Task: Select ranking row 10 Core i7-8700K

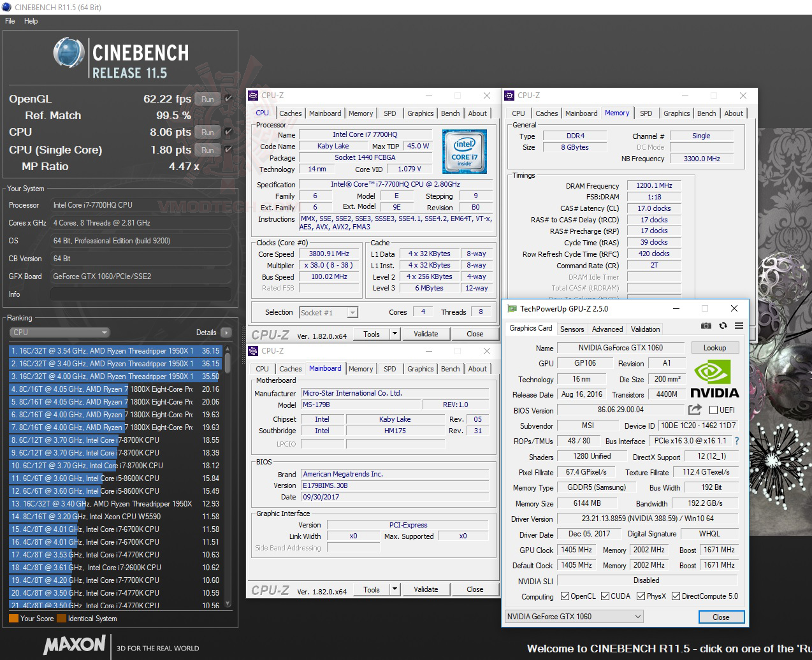Action: click(115, 466)
